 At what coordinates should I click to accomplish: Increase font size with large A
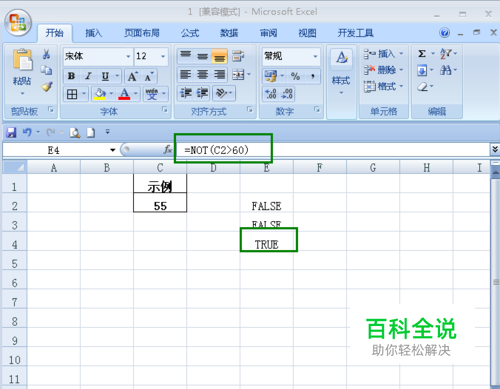click(132, 77)
